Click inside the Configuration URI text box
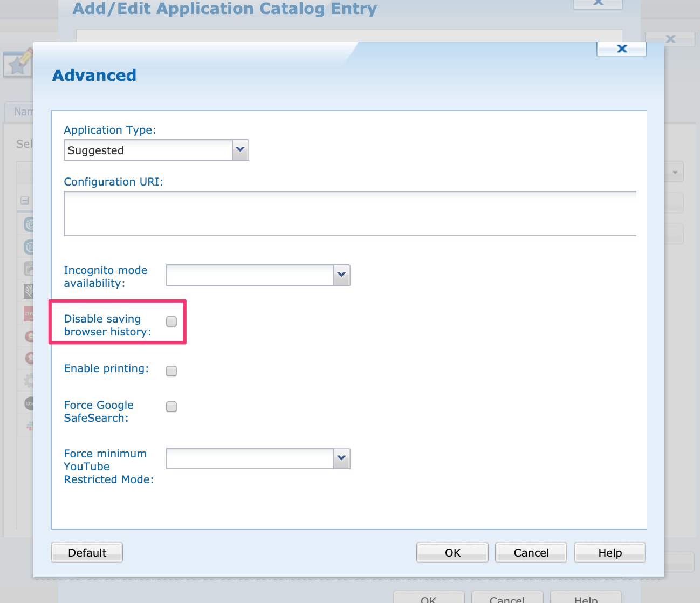Screen dimensions: 700x603 click(349, 214)
